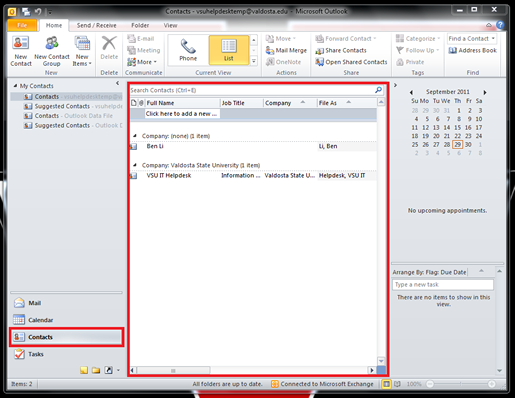
Task: Open the Send / Receive tab
Action: coord(96,25)
